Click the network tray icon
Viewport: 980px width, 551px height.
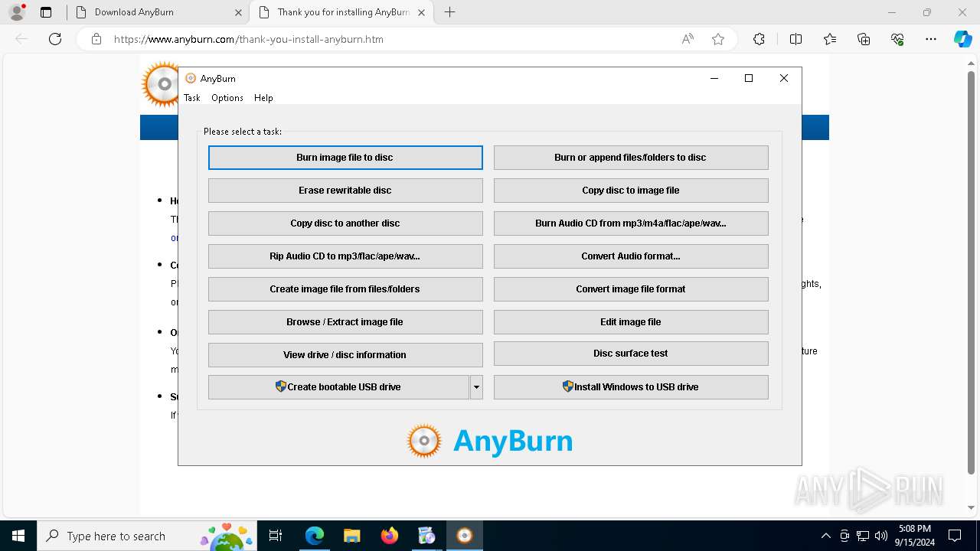point(863,536)
